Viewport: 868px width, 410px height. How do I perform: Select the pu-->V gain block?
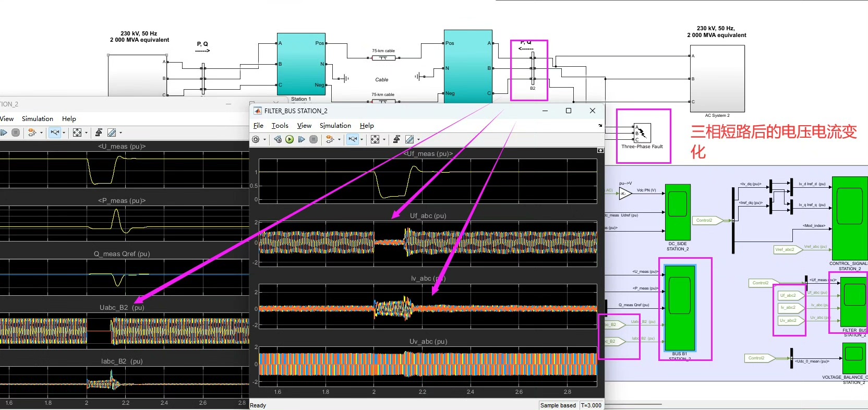click(x=625, y=194)
